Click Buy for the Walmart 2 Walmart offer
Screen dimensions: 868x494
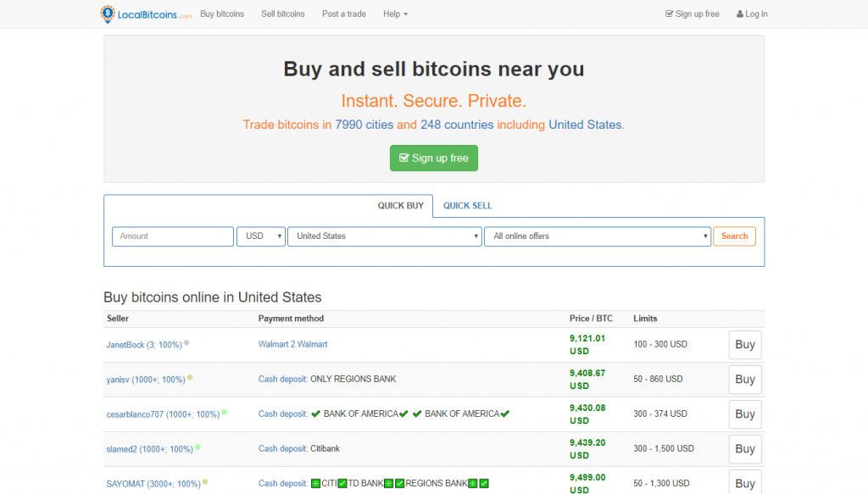[x=744, y=345]
